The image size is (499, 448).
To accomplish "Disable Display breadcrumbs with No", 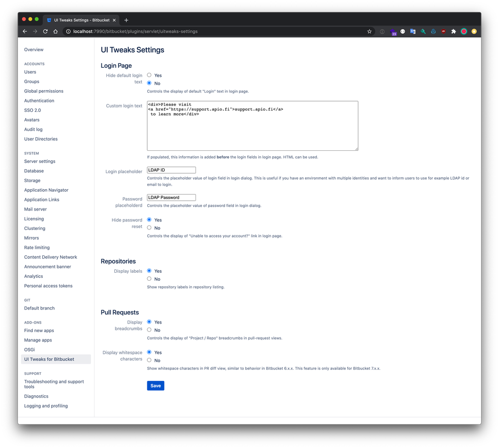I will click(149, 330).
